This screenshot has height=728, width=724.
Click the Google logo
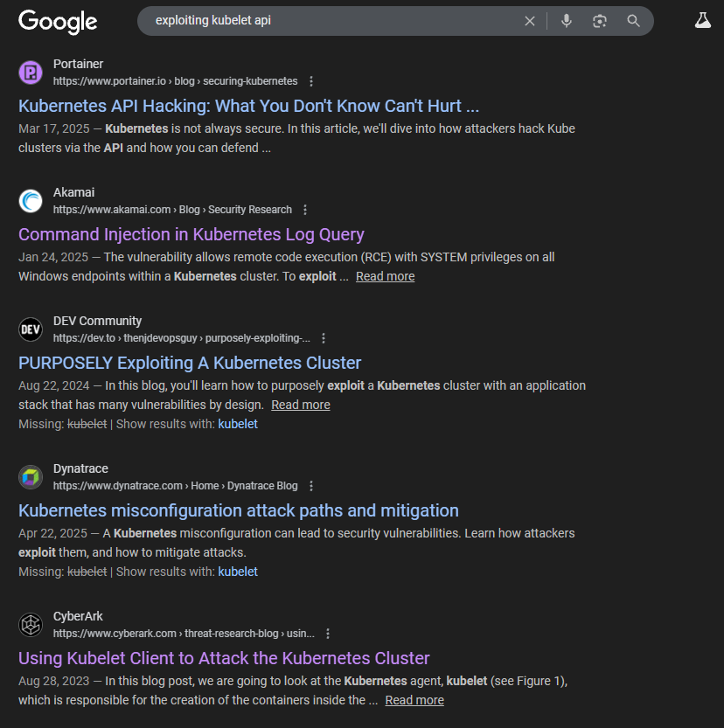point(58,21)
